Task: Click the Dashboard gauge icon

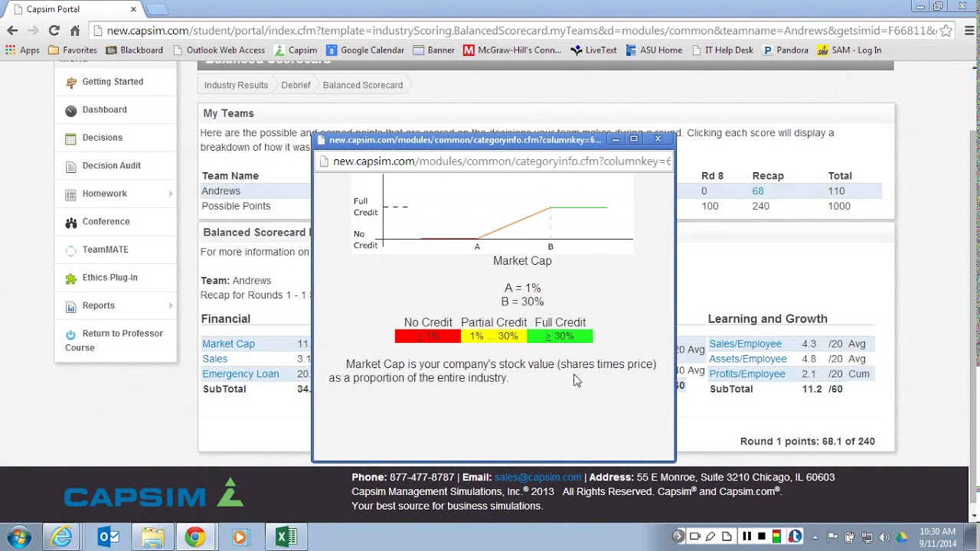Action: coord(71,111)
